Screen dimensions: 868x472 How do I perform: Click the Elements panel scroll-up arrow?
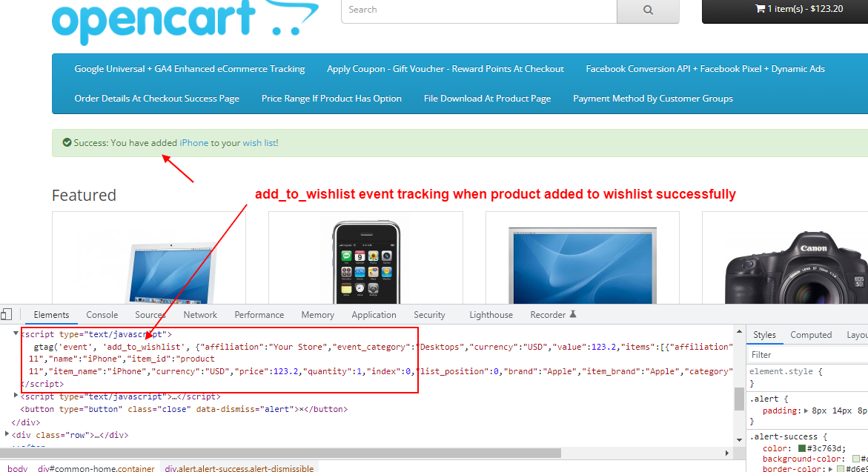tap(739, 331)
